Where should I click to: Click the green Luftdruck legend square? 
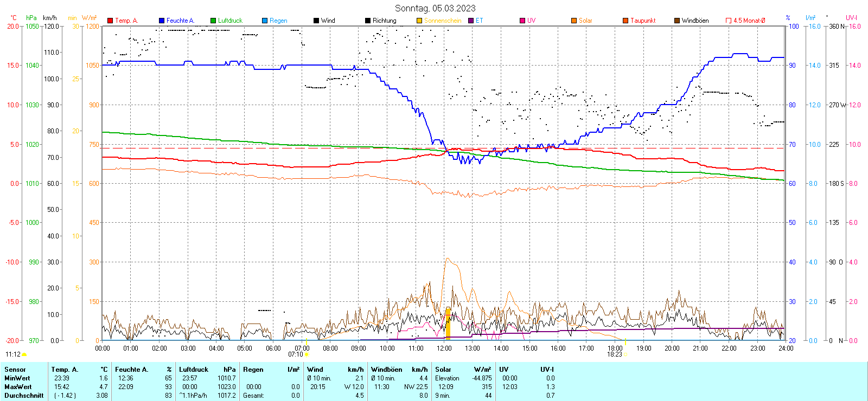[213, 21]
